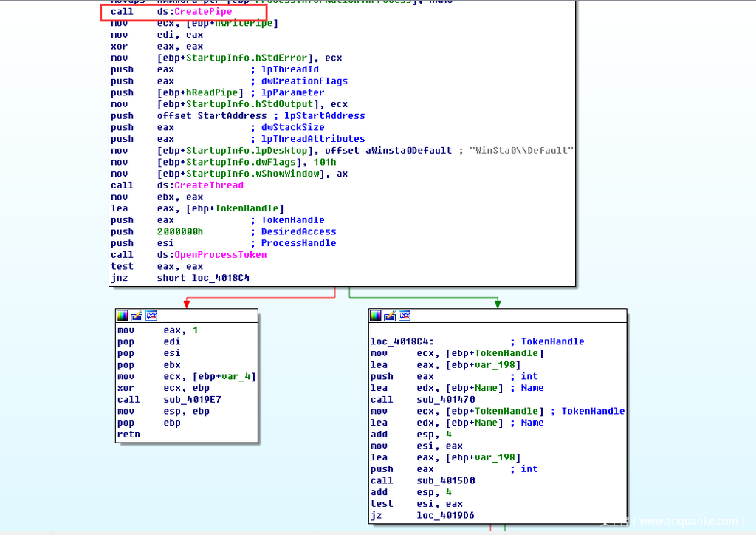Click group icon on loc_4018C4 block
The width and height of the screenshot is (756, 535).
(x=403, y=316)
